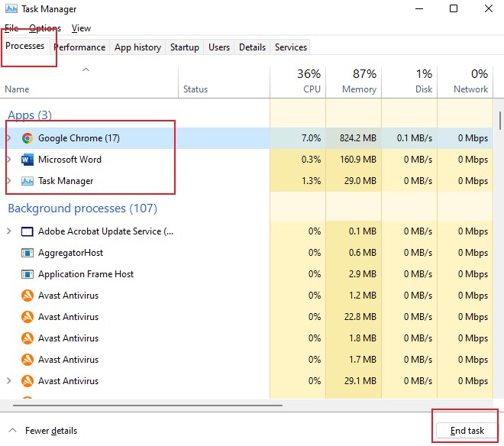
Task: Click the End task button
Action: 467,431
